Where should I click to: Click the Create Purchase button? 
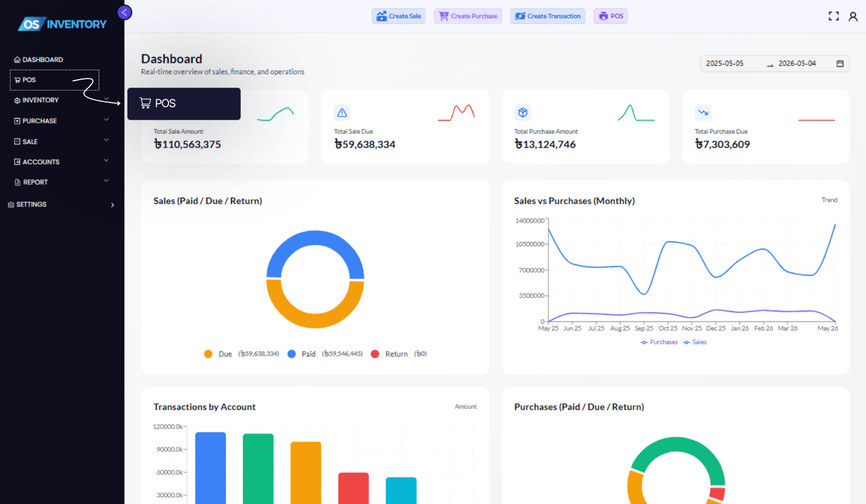[468, 16]
